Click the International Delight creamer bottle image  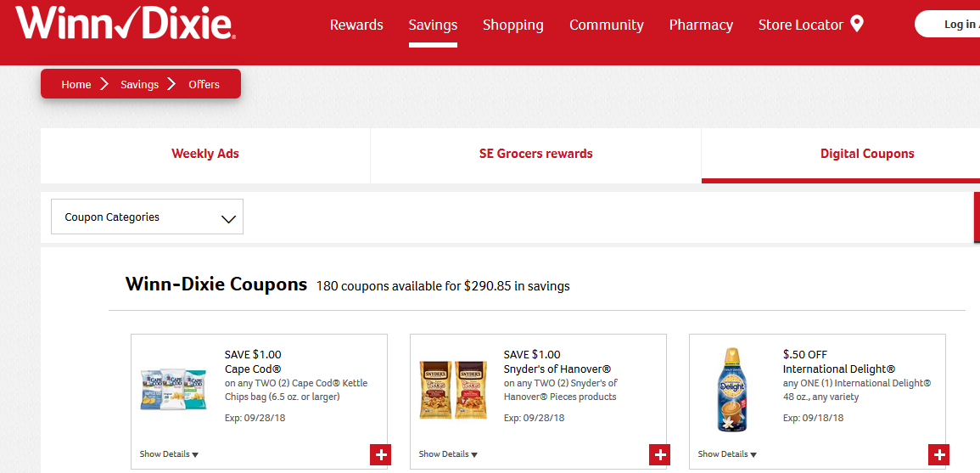click(732, 389)
